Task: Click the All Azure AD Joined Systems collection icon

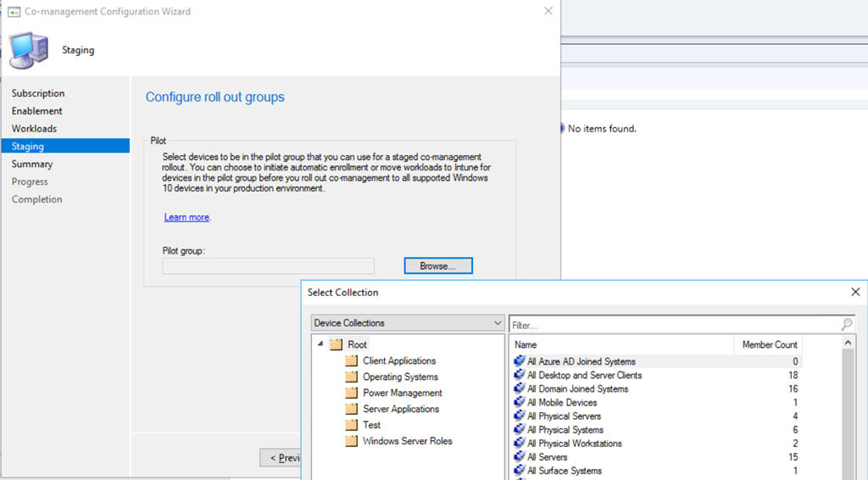Action: coord(520,361)
